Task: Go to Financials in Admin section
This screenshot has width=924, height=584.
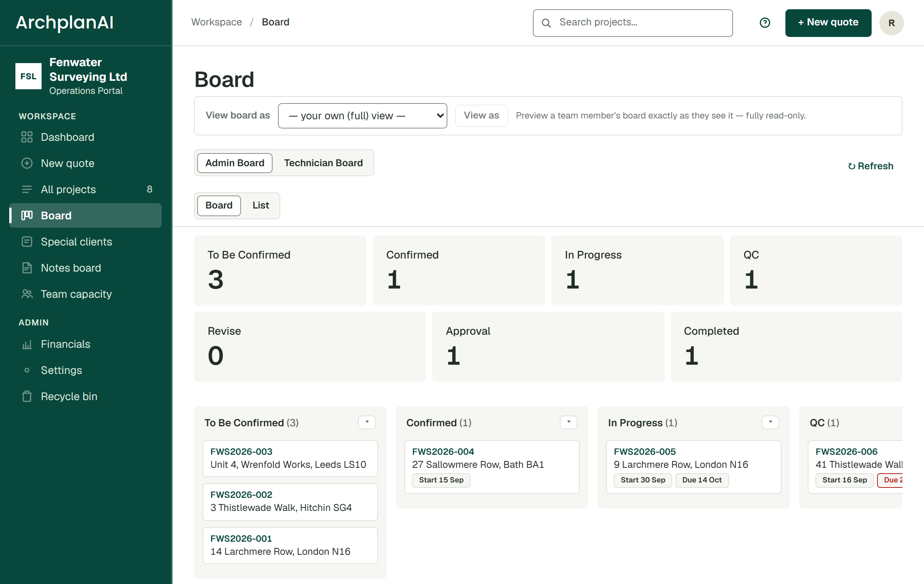Action: point(85,344)
